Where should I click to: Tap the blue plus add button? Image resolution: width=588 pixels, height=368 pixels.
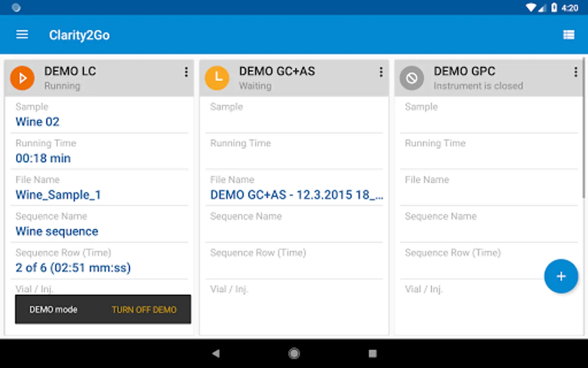coord(561,276)
